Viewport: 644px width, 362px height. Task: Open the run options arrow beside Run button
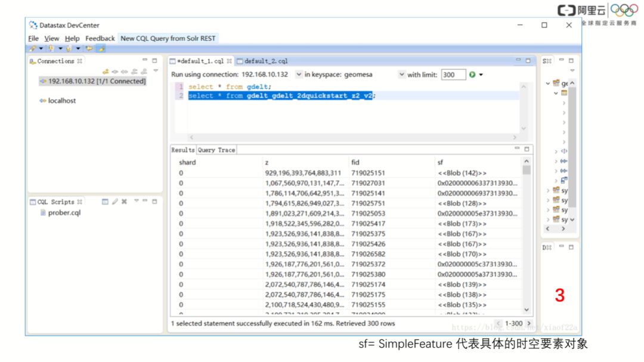481,75
